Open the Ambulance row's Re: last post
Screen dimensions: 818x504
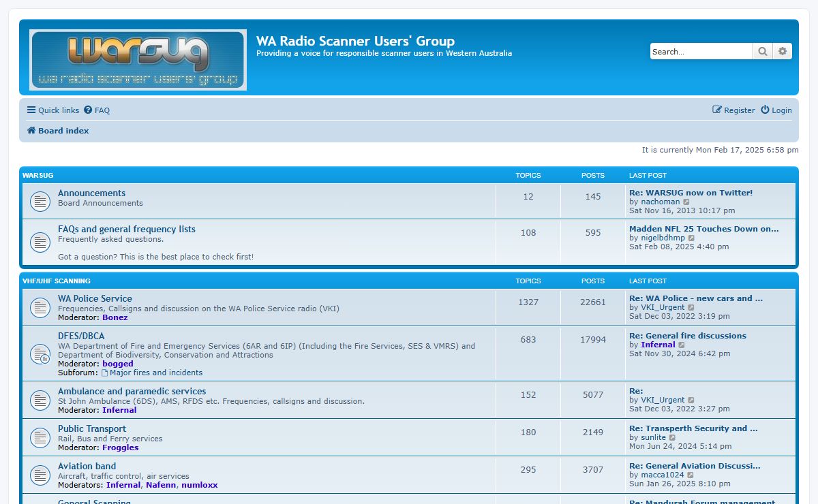click(x=636, y=391)
